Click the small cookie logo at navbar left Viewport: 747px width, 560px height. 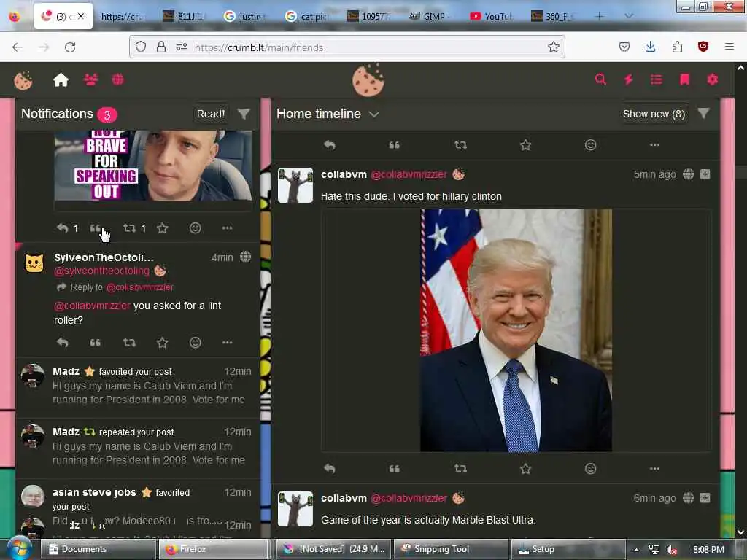23,80
